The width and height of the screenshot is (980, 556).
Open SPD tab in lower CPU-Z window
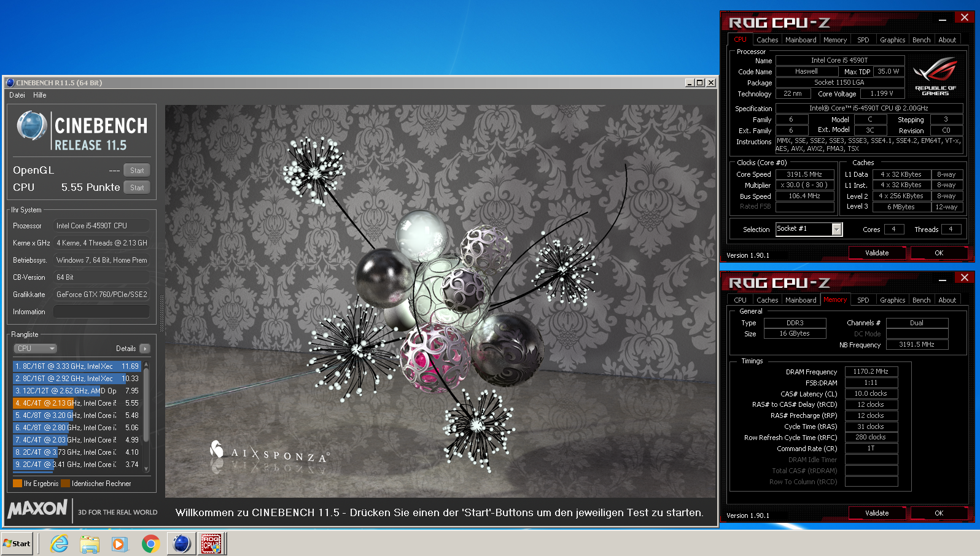point(863,300)
